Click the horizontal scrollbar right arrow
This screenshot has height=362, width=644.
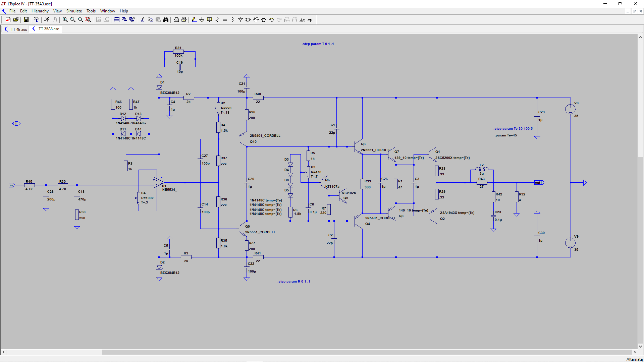pos(635,352)
